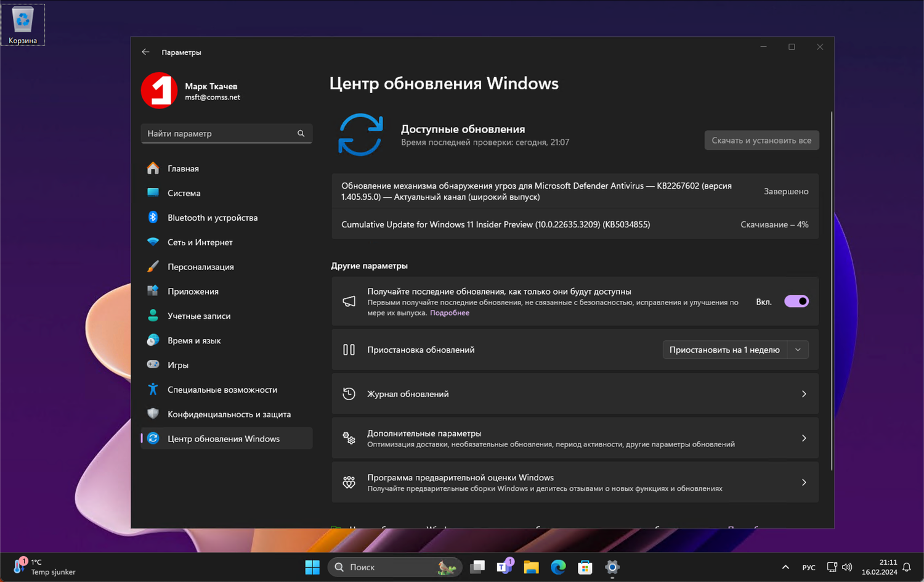Open the clock and date flyout
This screenshot has width=924, height=582.
coord(880,567)
